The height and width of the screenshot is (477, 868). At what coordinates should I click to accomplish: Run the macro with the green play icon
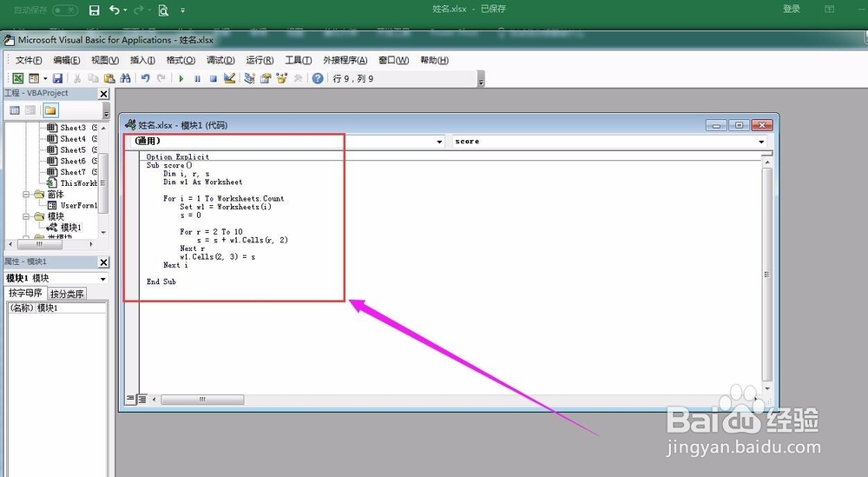coord(181,79)
